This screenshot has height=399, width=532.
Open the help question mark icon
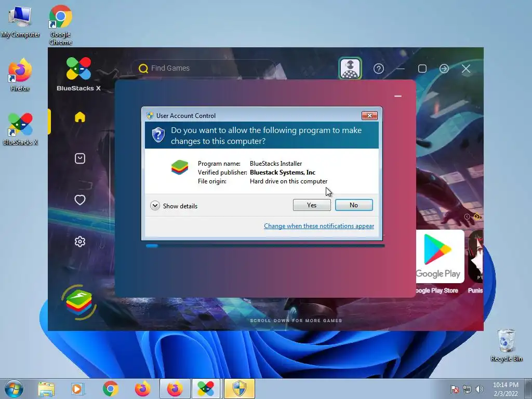[x=379, y=69]
